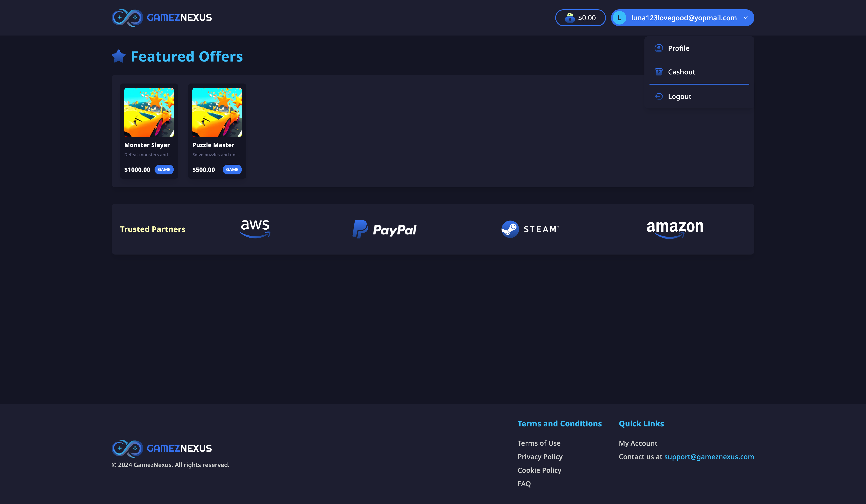This screenshot has height=504, width=866.
Task: Click the Steam partner logo
Action: click(530, 229)
